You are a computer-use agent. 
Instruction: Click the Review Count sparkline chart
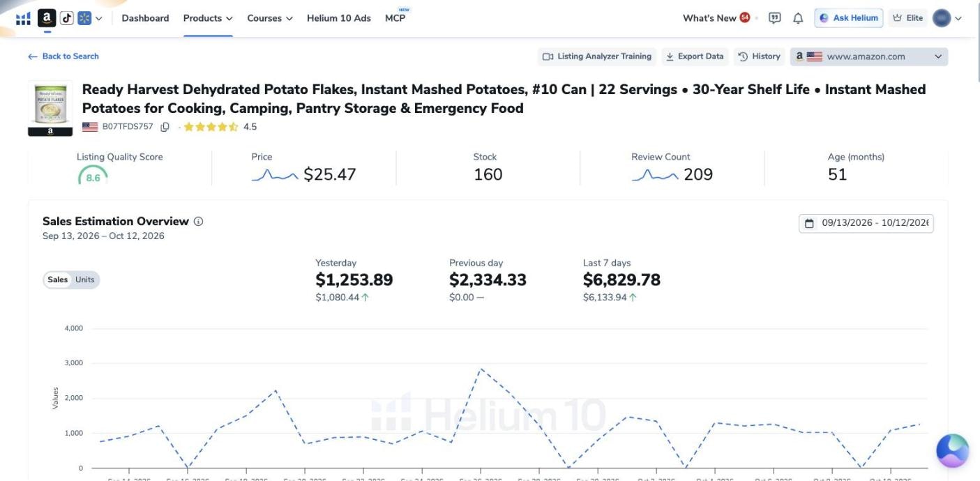point(655,175)
